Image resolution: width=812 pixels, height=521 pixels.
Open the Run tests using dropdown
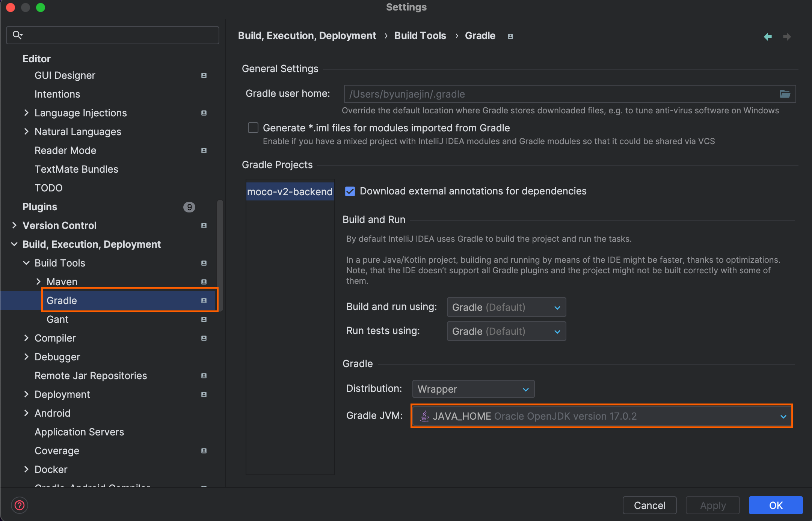click(x=506, y=331)
